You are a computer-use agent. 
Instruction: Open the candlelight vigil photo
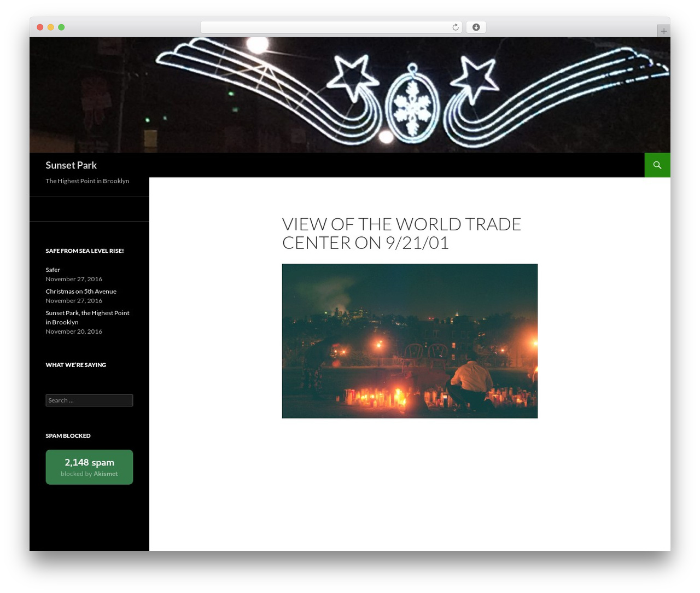pos(410,341)
